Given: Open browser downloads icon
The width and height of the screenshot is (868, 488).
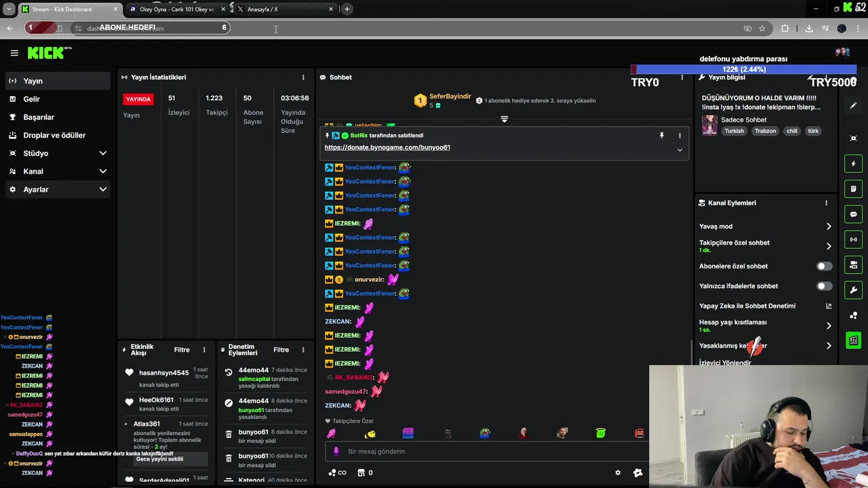Looking at the screenshot, I should pyautogui.click(x=809, y=28).
